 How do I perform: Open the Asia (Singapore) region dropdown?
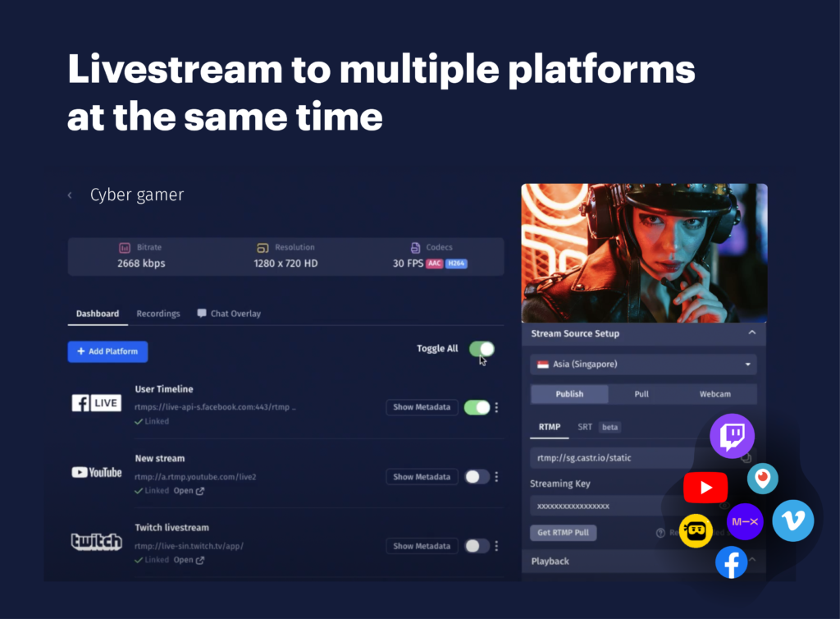[642, 364]
